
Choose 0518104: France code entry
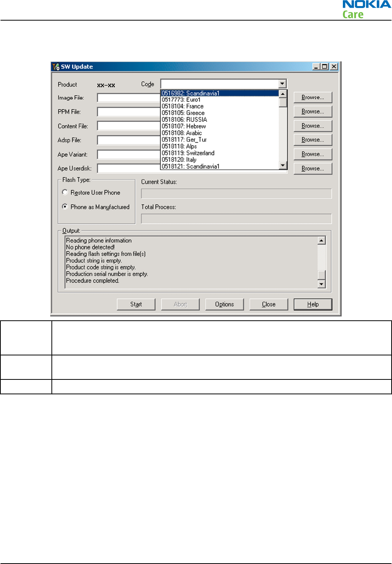coord(220,106)
